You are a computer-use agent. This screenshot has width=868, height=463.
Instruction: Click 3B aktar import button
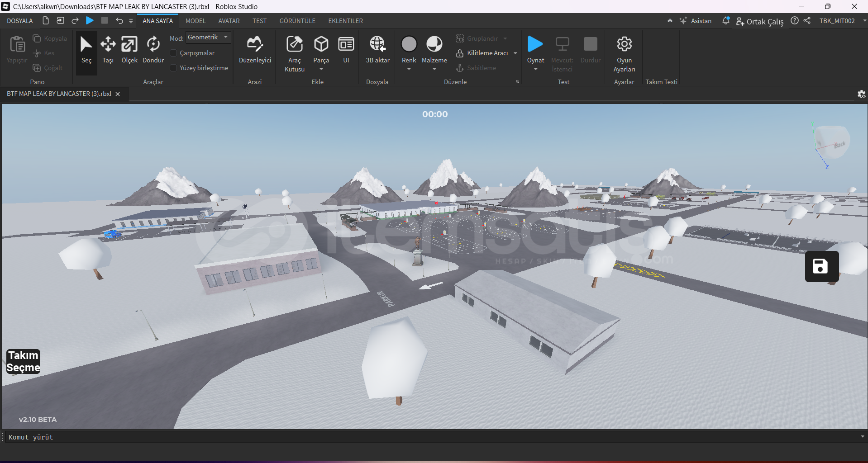377,51
